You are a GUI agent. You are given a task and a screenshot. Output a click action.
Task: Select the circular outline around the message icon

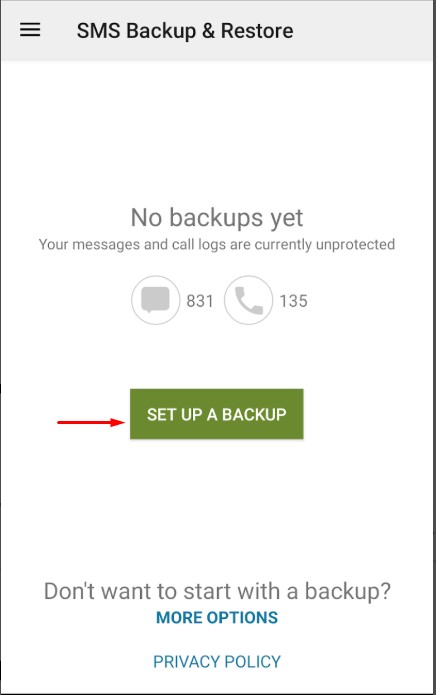coord(156,300)
